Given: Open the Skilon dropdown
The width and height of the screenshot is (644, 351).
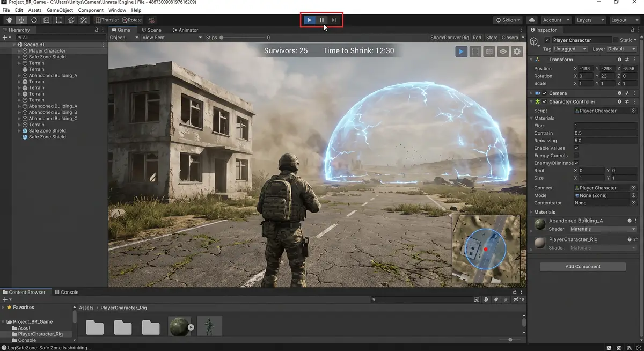Looking at the screenshot, I should point(508,20).
